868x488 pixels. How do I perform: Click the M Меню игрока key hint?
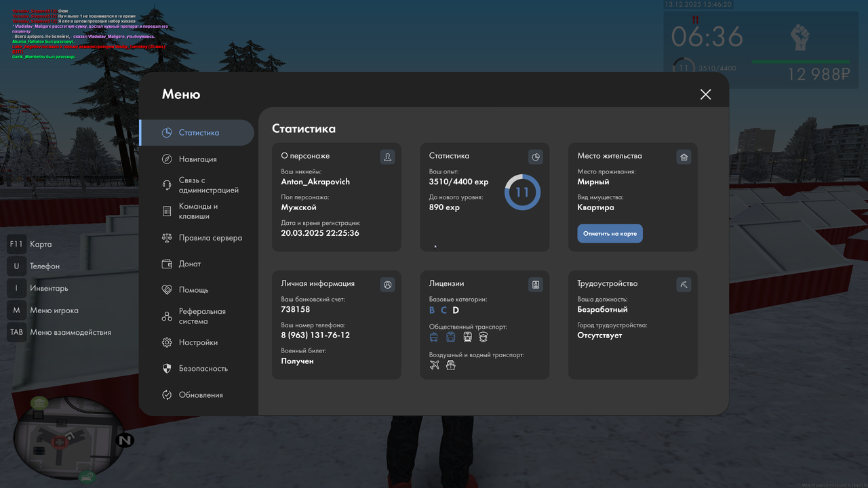tap(43, 310)
